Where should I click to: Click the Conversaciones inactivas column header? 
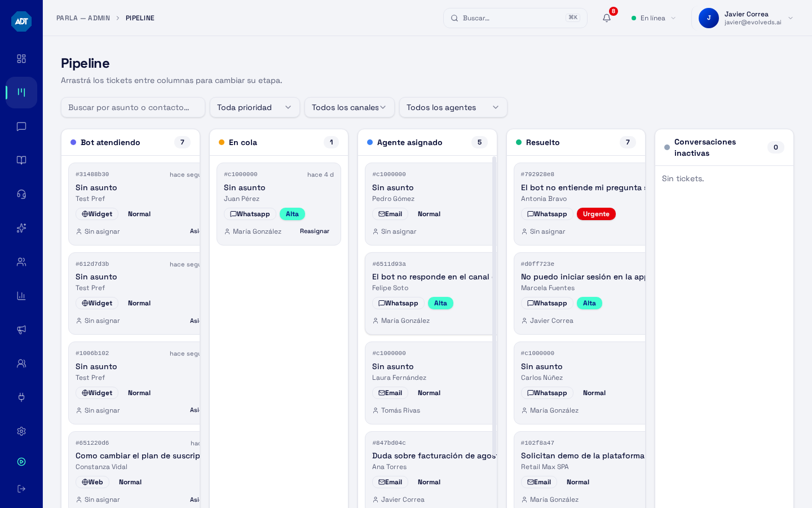coord(724,147)
